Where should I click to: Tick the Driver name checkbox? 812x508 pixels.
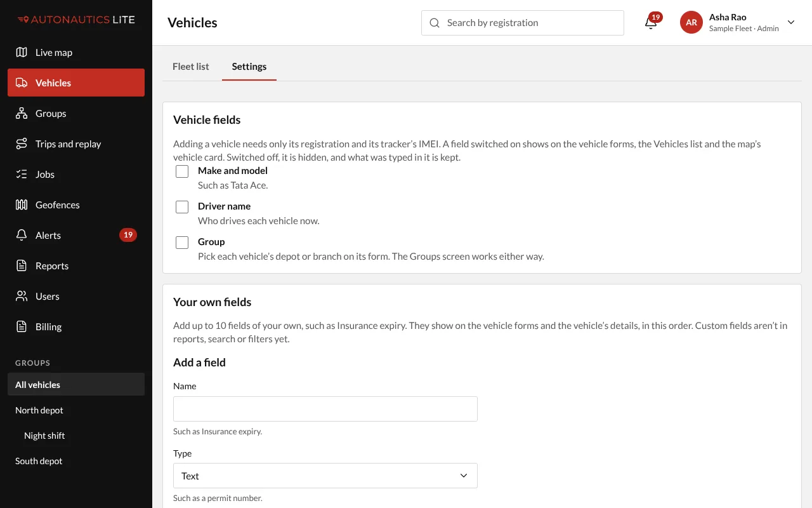[x=182, y=207]
